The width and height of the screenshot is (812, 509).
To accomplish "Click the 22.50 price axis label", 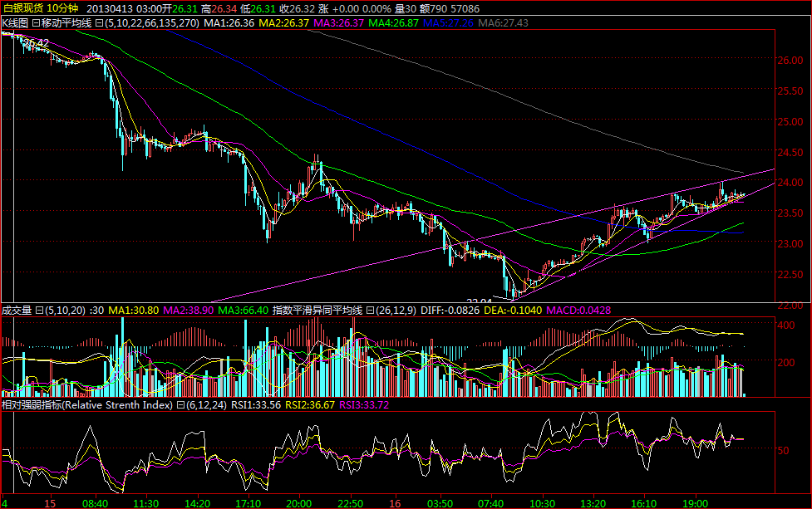I will click(790, 274).
